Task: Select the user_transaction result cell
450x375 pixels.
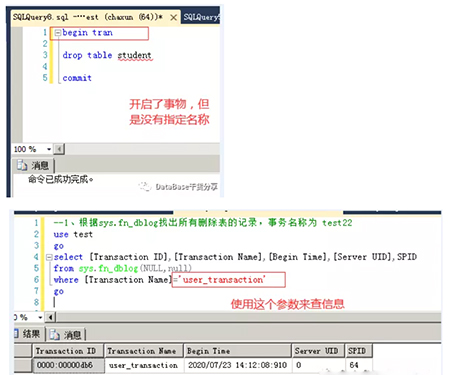Action: tap(144, 365)
